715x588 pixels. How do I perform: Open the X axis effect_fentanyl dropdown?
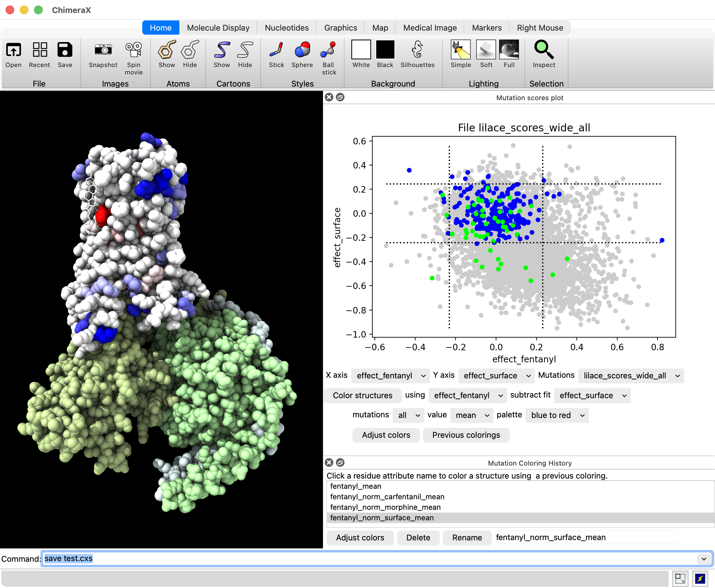pyautogui.click(x=390, y=376)
